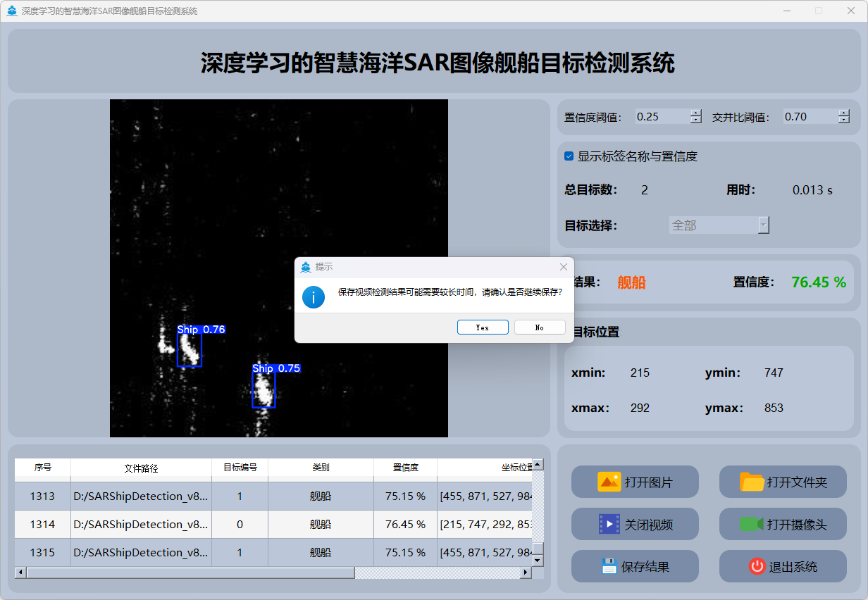The image size is (868, 600).
Task: Click the 退出系统 button
Action: [x=783, y=566]
